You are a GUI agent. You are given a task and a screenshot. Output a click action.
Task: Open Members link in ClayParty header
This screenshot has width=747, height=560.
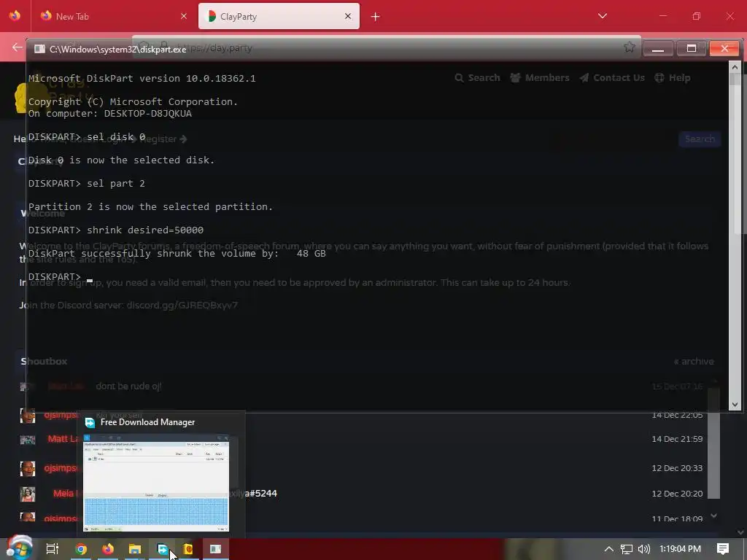coord(540,77)
